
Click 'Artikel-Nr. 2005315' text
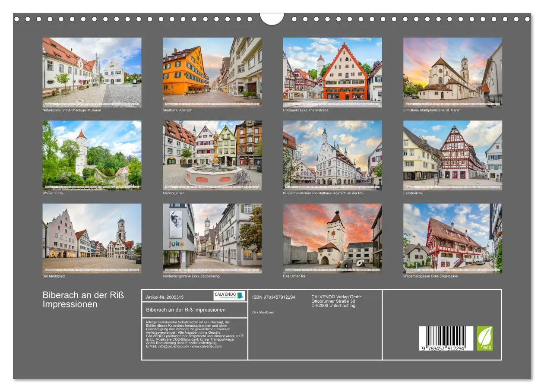pos(165,297)
